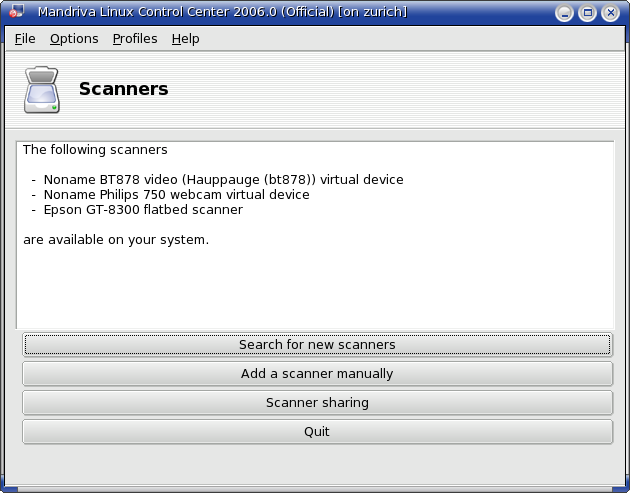Image resolution: width=630 pixels, height=493 pixels.
Task: Select the Epson GT-8300 flatbed scanner line
Action: 143,210
